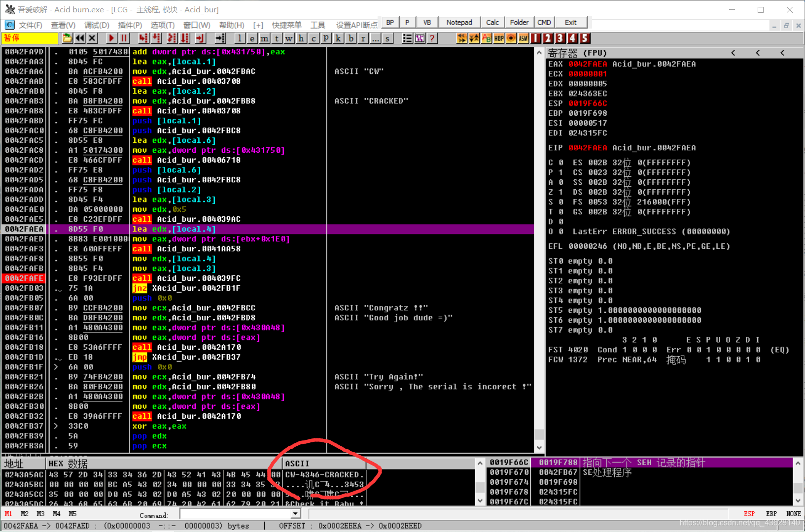Open the 选项(T) menu

point(162,25)
